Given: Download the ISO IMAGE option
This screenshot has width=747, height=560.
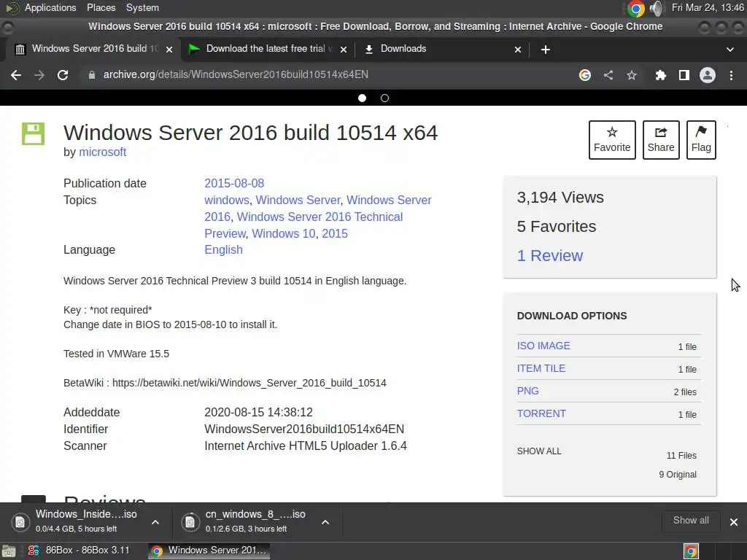Looking at the screenshot, I should (x=543, y=346).
